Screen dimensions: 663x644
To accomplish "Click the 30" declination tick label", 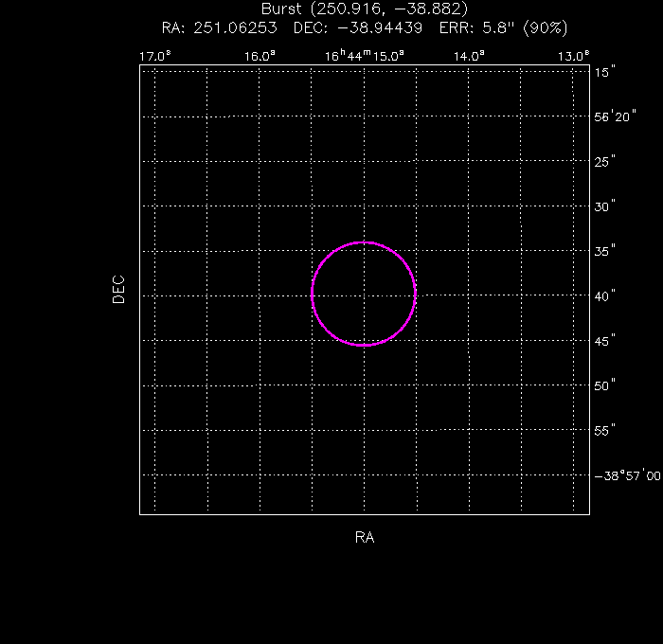I will (604, 206).
